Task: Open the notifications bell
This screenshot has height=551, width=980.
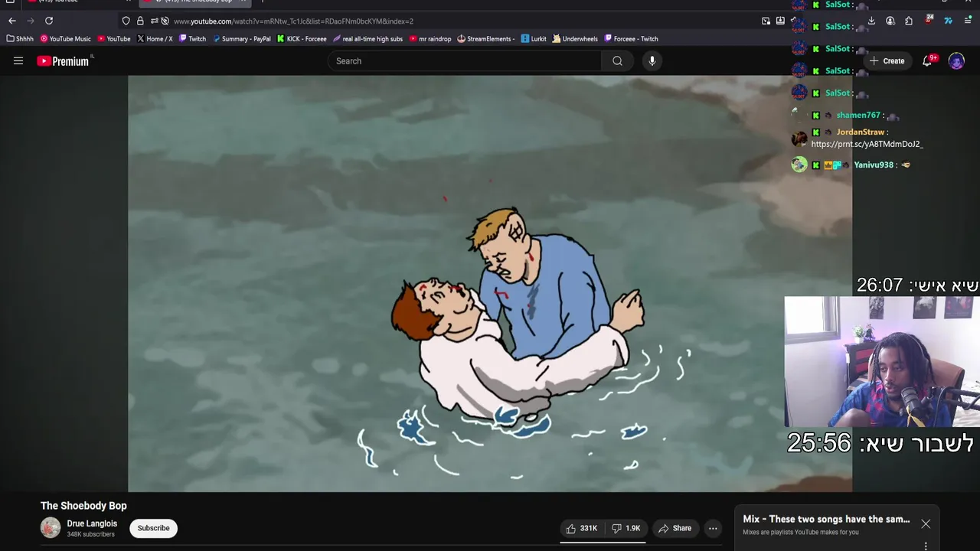Action: click(927, 61)
